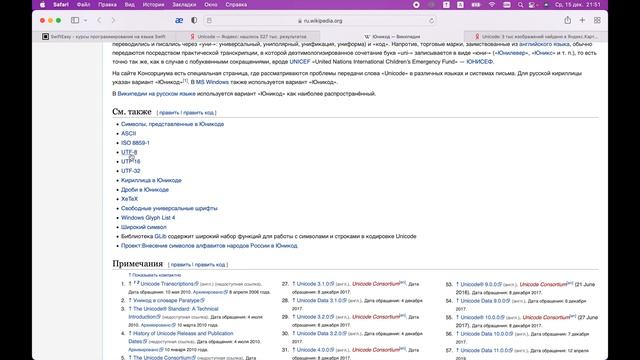Switch to the Юникод — Википедия tab
This screenshot has height=360, width=640.
pos(392,36)
